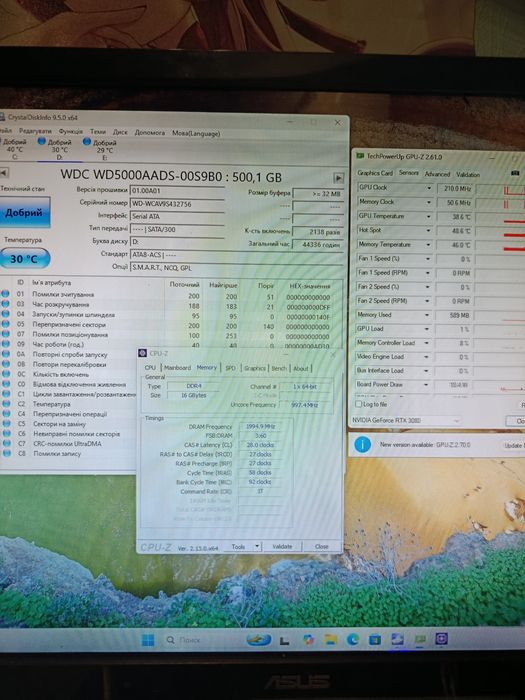
Task: Open the Windows Start menu
Action: (148, 640)
